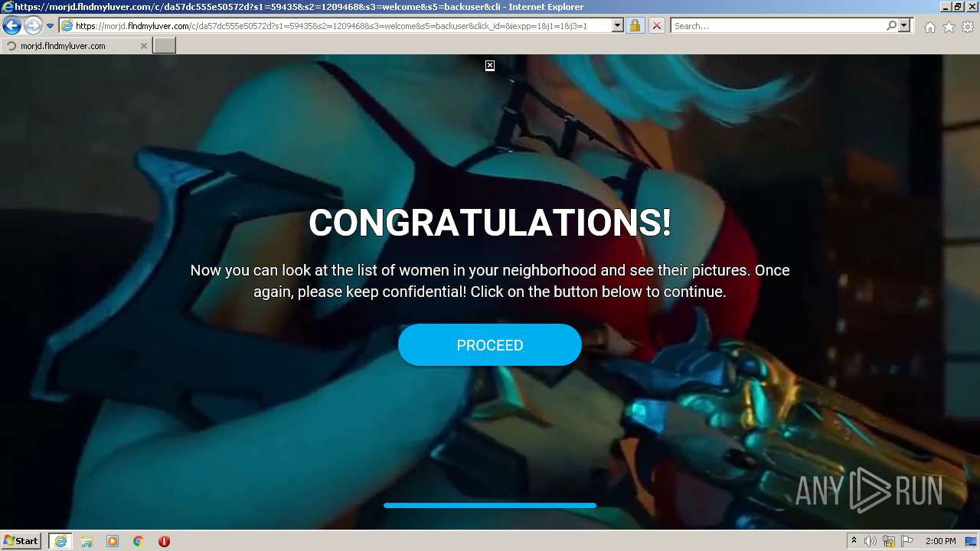Click the 2:00 PM system clock
The width and height of the screenshot is (980, 551).
[x=941, y=541]
